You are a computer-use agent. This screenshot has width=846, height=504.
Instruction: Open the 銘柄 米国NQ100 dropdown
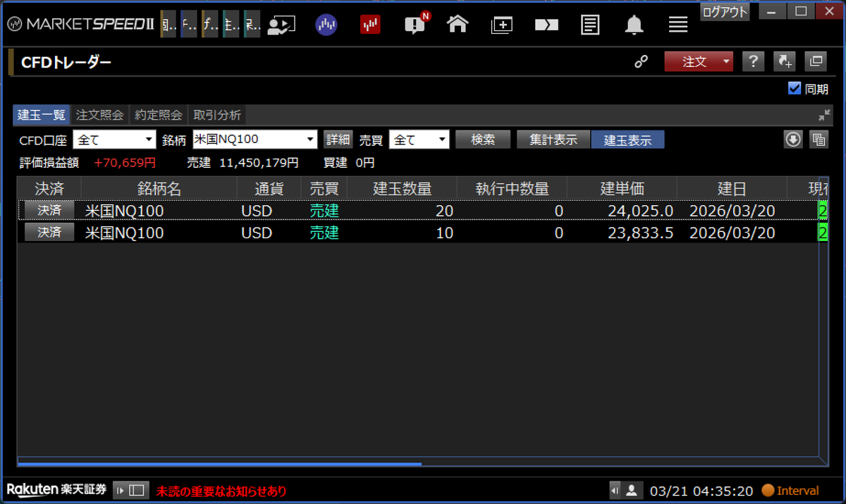point(255,140)
